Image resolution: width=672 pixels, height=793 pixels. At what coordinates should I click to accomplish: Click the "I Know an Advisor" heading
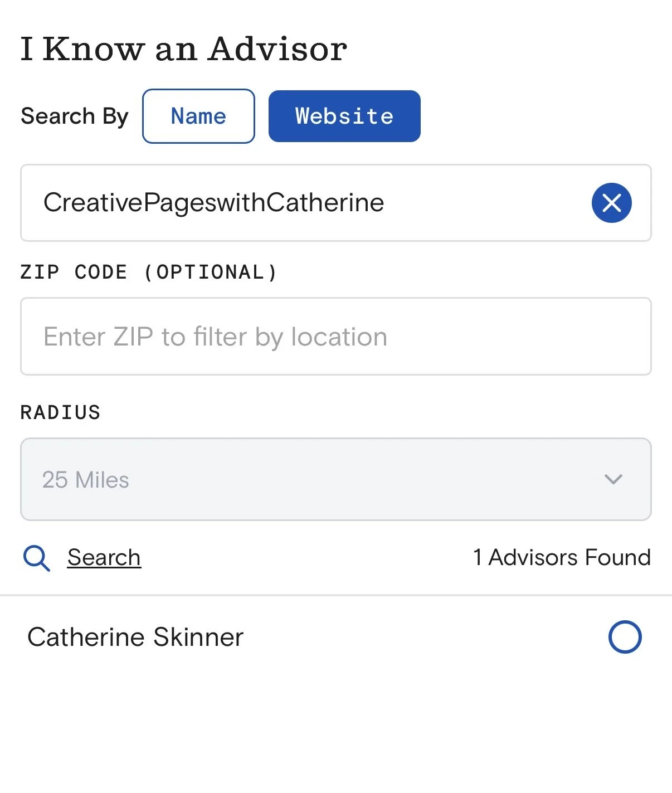coord(184,48)
